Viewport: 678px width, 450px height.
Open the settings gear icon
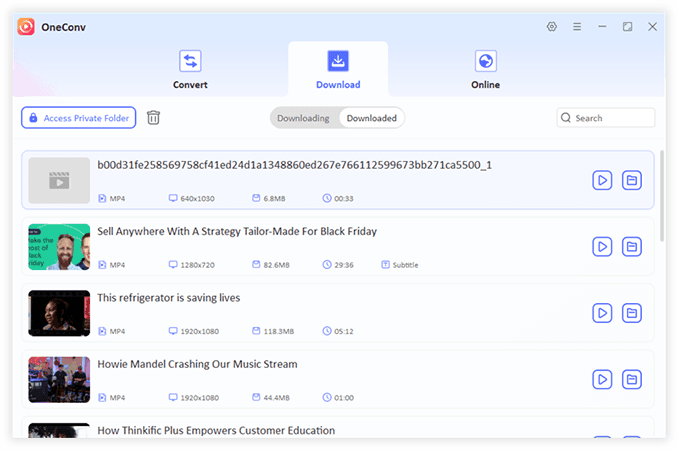552,27
